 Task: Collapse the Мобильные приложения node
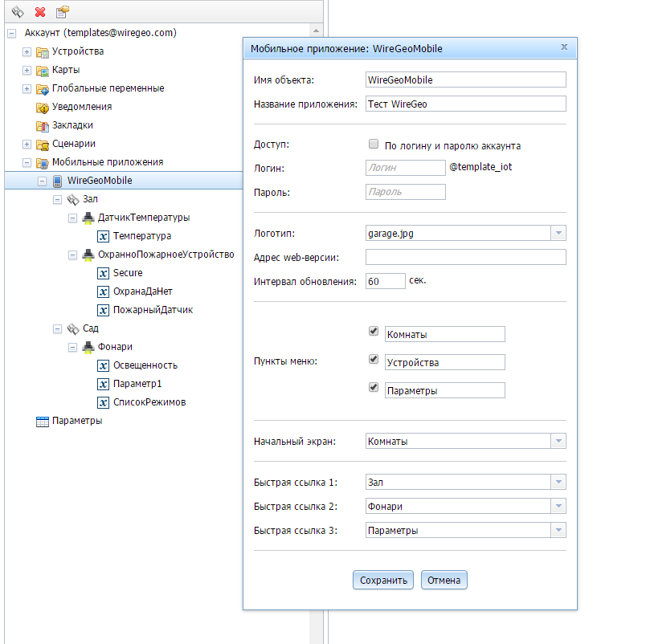27,163
